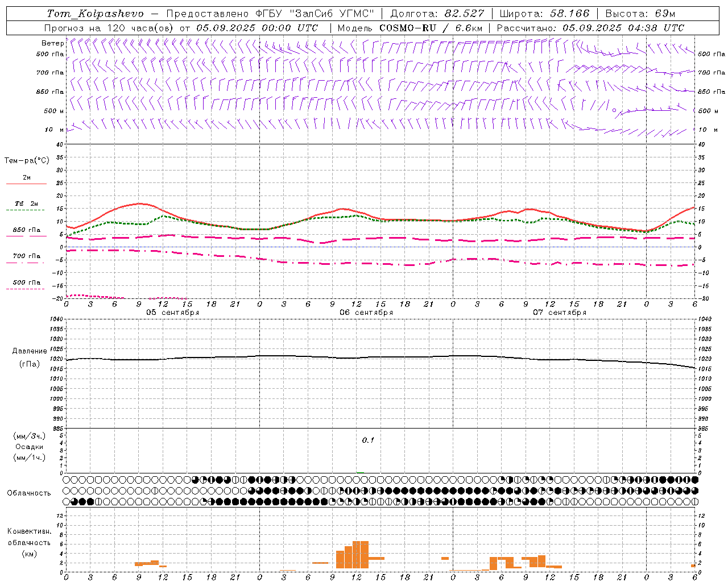
Task: Click the 07 сентября date label
Action: tap(560, 313)
